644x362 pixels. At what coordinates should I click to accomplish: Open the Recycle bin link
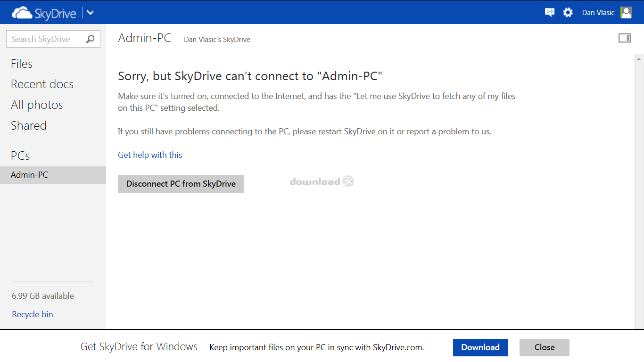(33, 314)
